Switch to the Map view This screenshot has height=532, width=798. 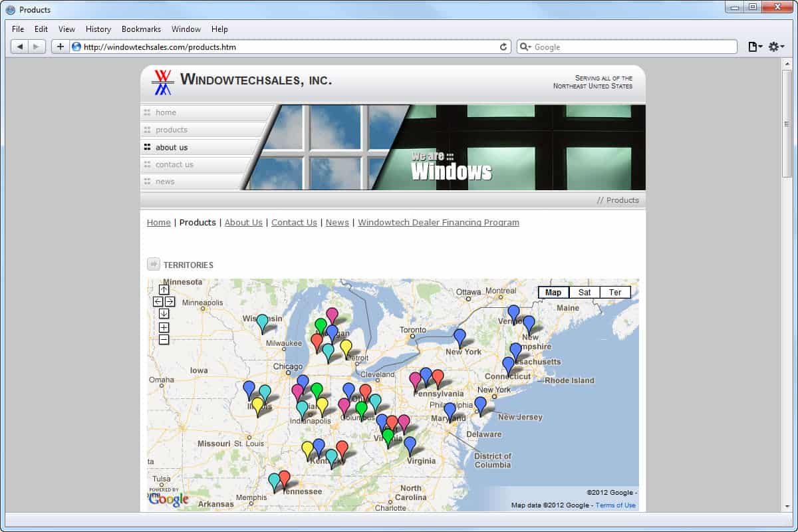(x=553, y=293)
